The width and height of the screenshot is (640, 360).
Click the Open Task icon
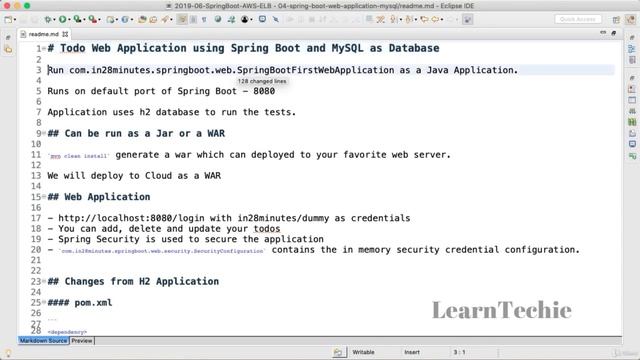153,19
